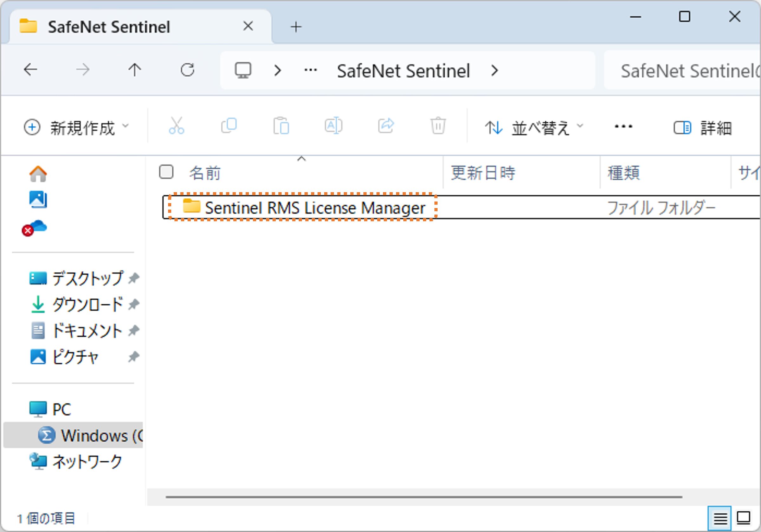Viewport: 761px width, 532px height.
Task: Click the horizontal scrollbar of the file list
Action: coord(424,497)
